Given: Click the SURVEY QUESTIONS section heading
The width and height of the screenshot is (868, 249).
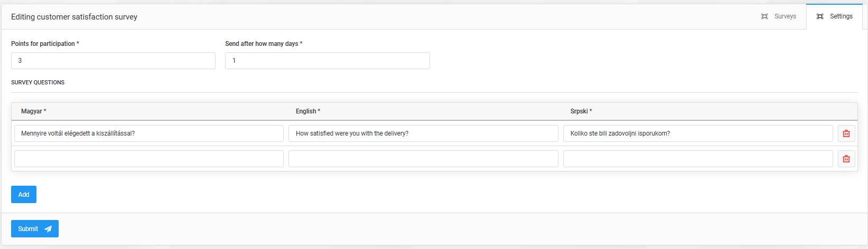Looking at the screenshot, I should 38,82.
